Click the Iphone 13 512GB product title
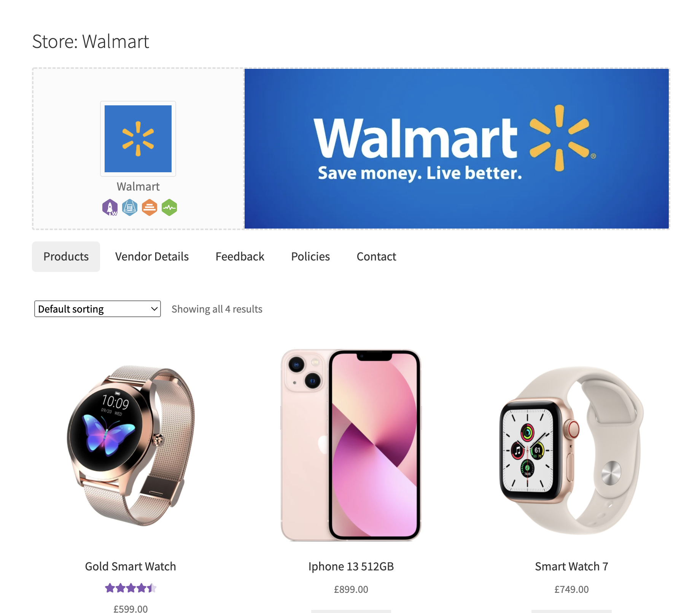Image resolution: width=700 pixels, height=613 pixels. click(351, 567)
